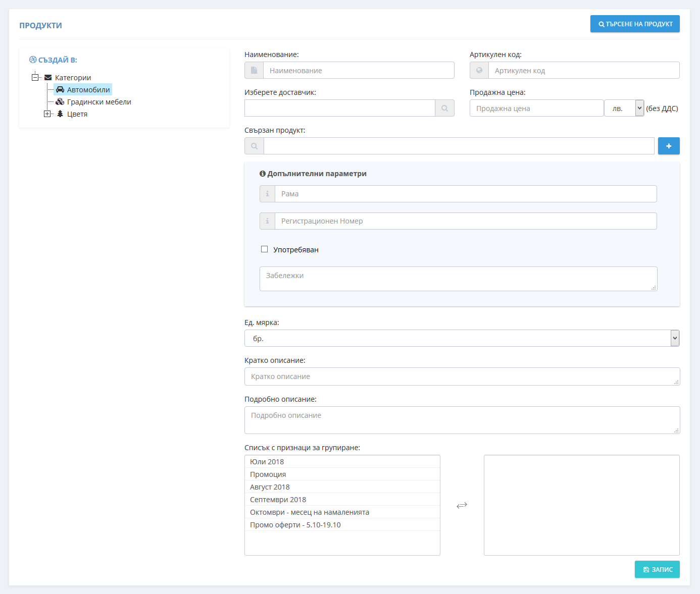Select Юли 2018 in grouping list
This screenshot has height=594, width=700.
point(342,462)
